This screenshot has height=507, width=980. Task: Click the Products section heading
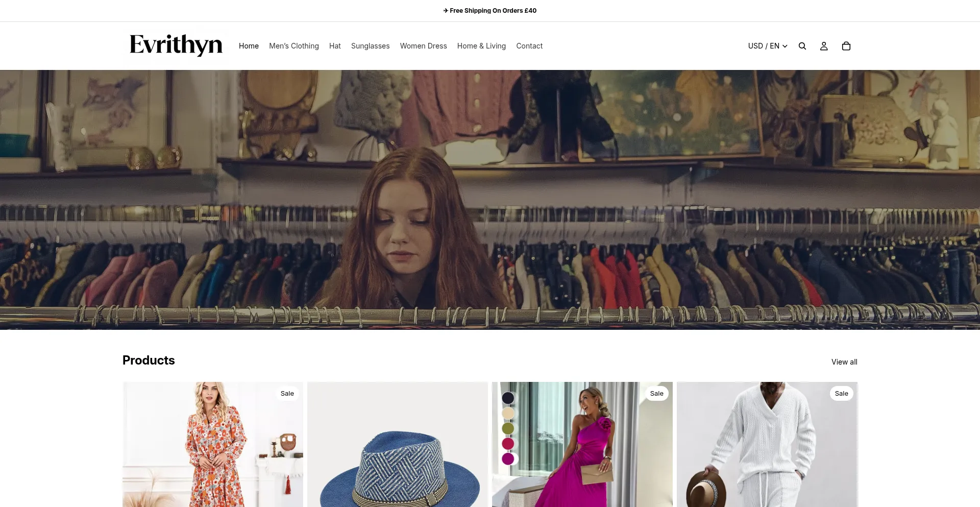click(149, 360)
